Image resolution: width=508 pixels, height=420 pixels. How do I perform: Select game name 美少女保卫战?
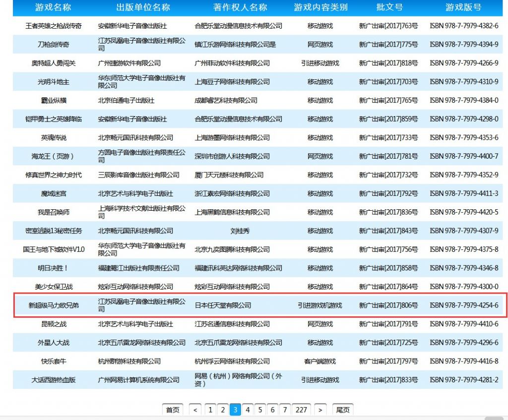coord(54,287)
